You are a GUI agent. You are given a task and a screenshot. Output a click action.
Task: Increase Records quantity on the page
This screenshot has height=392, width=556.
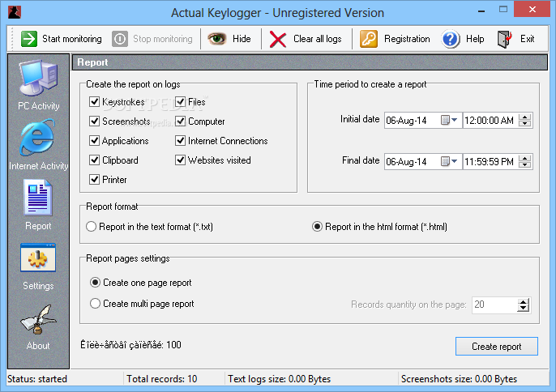click(524, 301)
